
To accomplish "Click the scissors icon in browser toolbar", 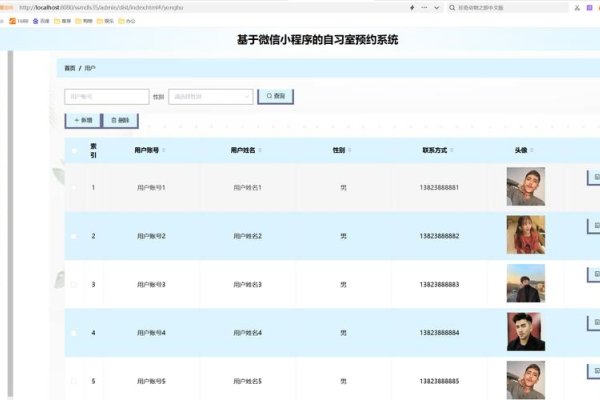I will [x=577, y=8].
